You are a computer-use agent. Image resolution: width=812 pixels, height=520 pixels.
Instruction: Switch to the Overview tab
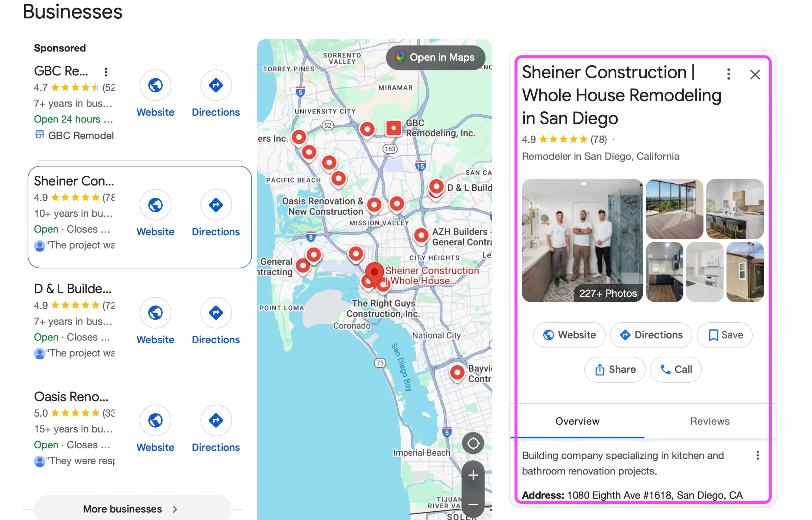coord(577,421)
